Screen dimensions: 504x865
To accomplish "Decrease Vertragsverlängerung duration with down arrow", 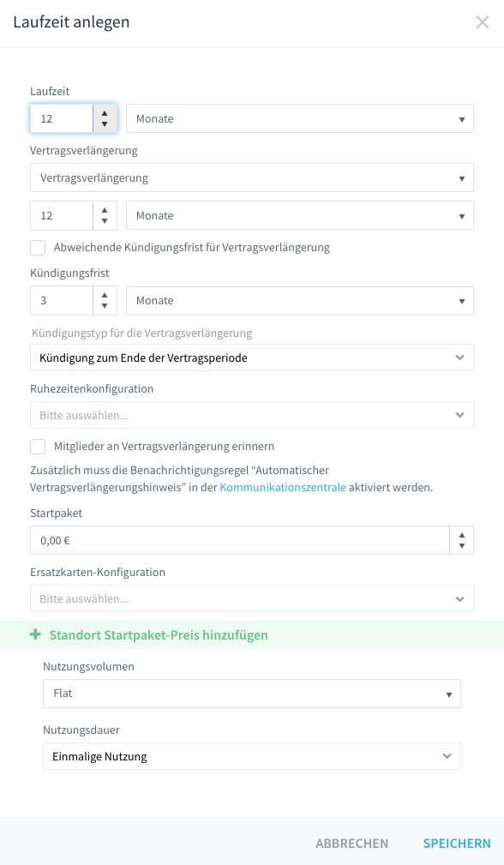I will click(x=105, y=222).
